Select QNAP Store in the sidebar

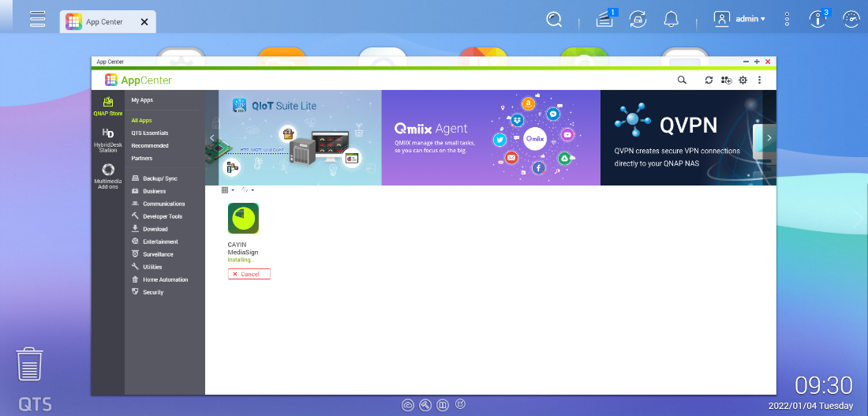[108, 107]
